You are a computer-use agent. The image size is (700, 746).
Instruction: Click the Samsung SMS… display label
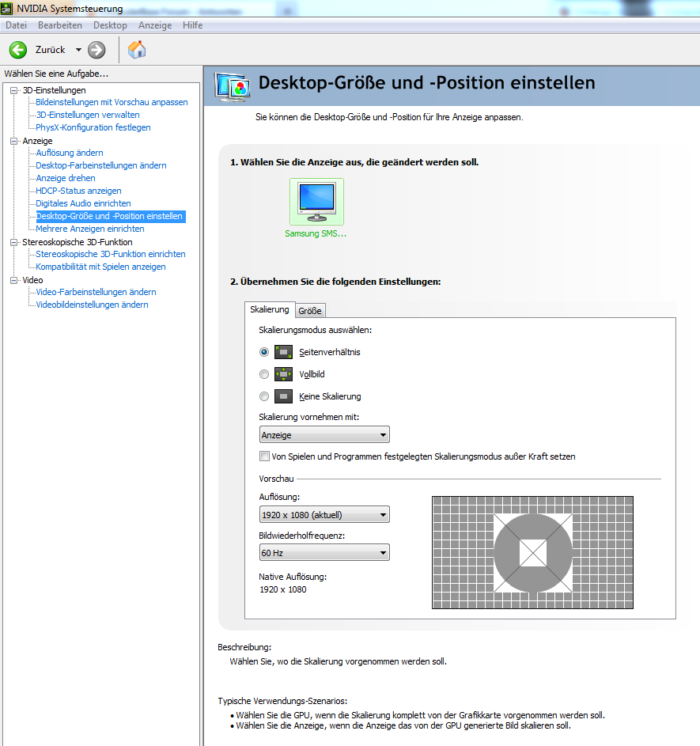[x=316, y=233]
